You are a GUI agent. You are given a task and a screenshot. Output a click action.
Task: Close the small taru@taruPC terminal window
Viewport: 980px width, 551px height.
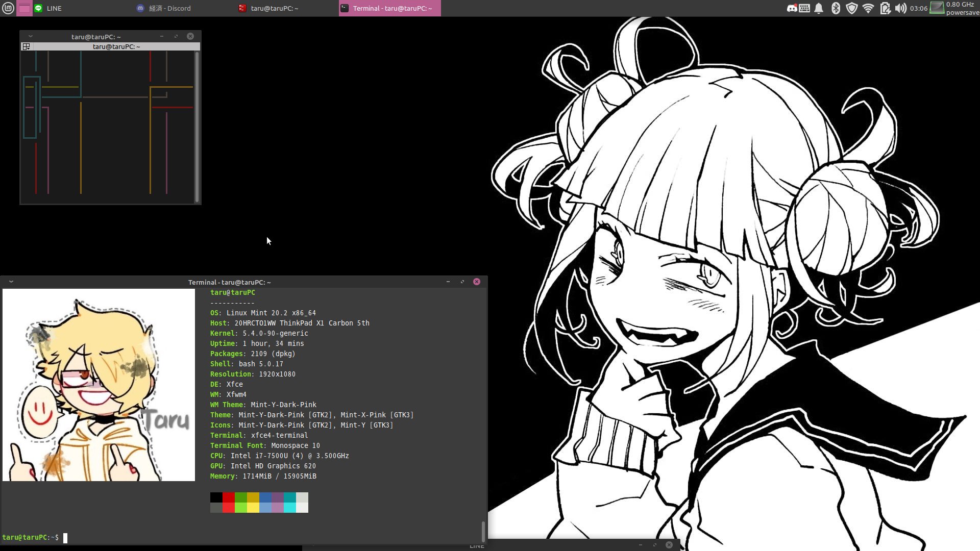pyautogui.click(x=190, y=36)
